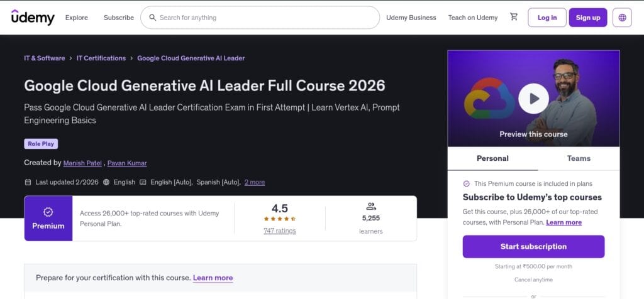The height and width of the screenshot is (299, 644).
Task: Open Google Cloud Generative AI Leader breadcrumb
Action: 191,58
